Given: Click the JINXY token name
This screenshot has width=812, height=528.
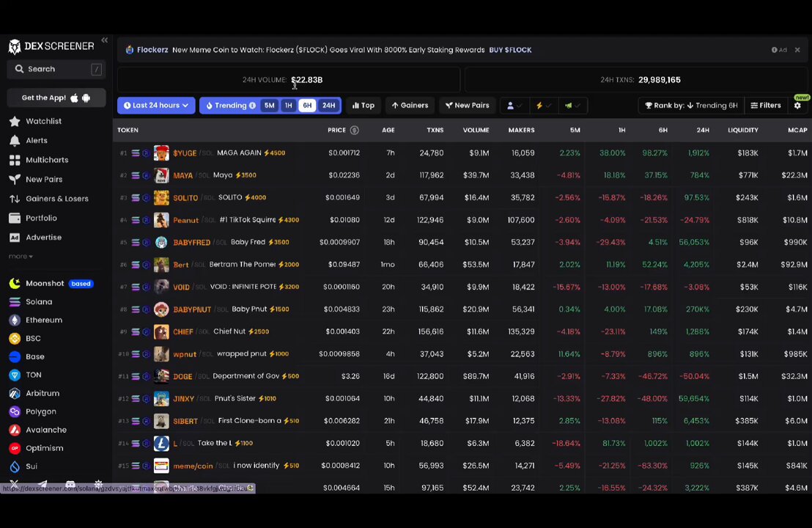Looking at the screenshot, I should click(183, 399).
